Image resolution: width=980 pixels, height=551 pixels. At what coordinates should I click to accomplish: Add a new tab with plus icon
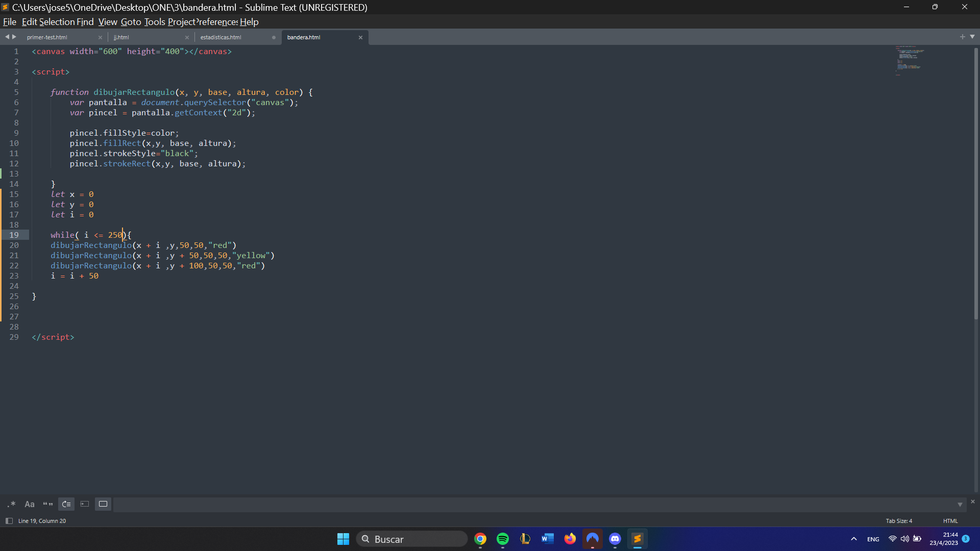click(963, 37)
